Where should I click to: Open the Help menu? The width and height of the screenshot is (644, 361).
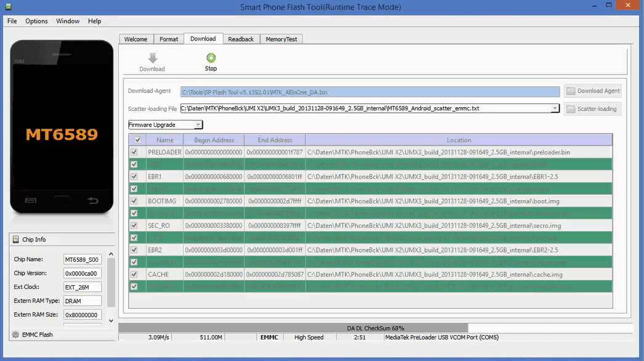click(x=94, y=21)
